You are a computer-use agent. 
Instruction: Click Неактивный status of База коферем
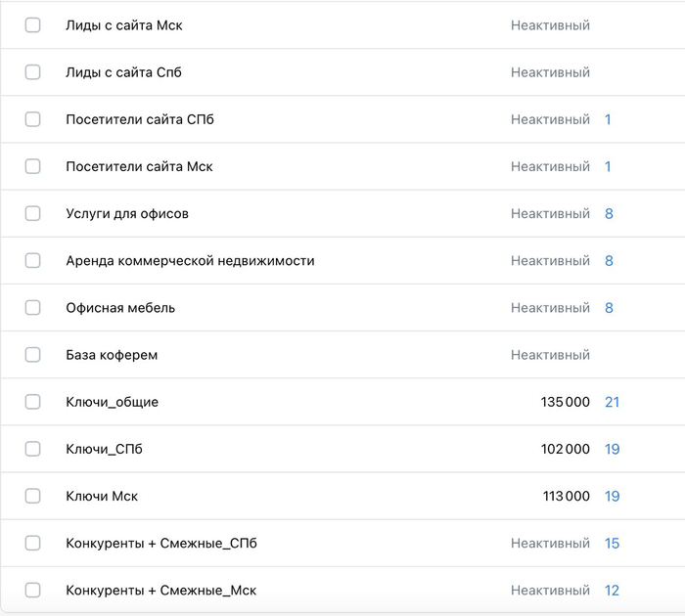point(550,355)
